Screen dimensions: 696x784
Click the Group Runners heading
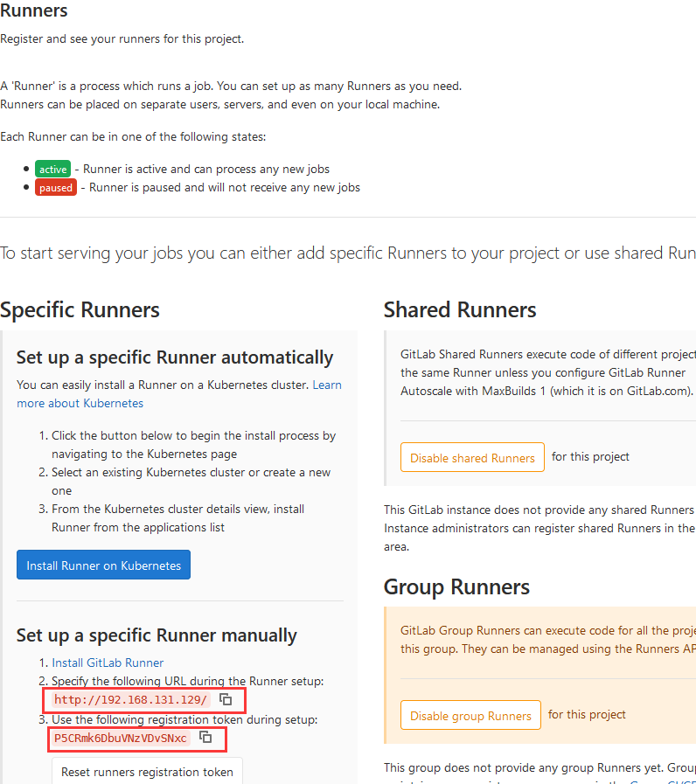click(456, 587)
